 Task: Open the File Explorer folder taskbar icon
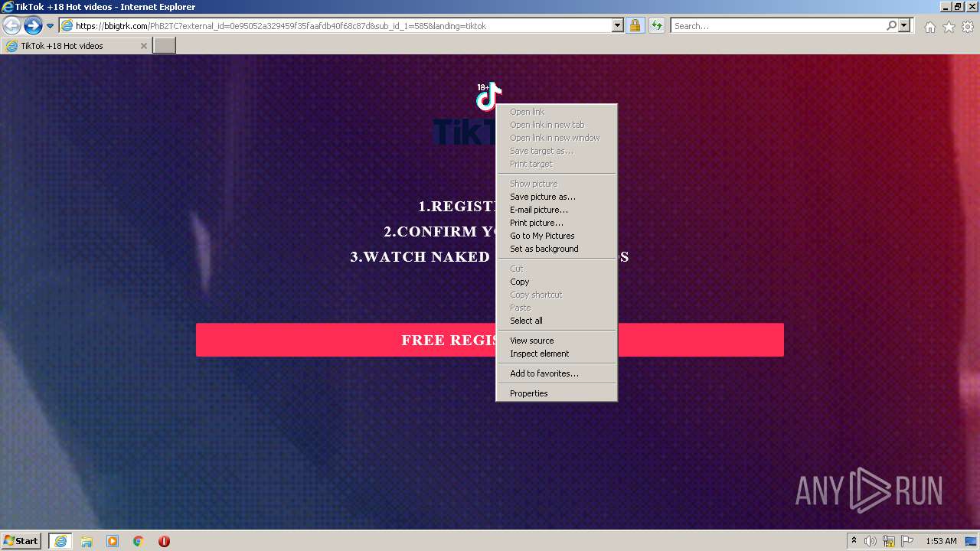point(87,541)
